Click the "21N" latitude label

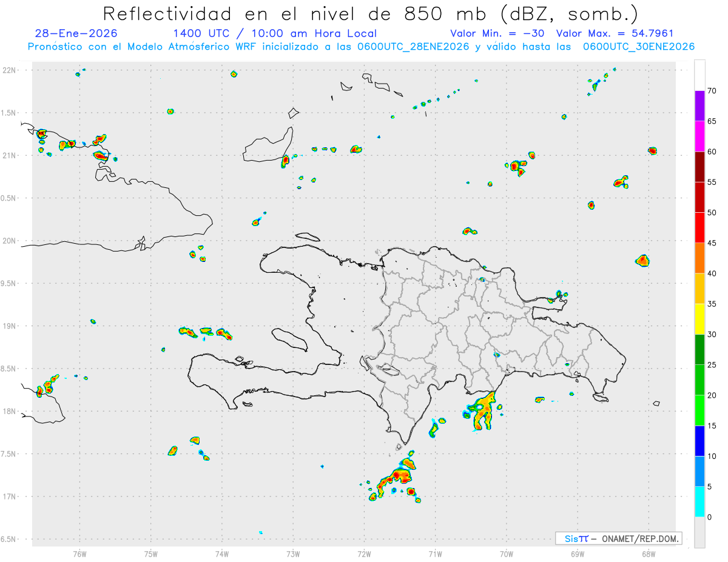point(10,155)
